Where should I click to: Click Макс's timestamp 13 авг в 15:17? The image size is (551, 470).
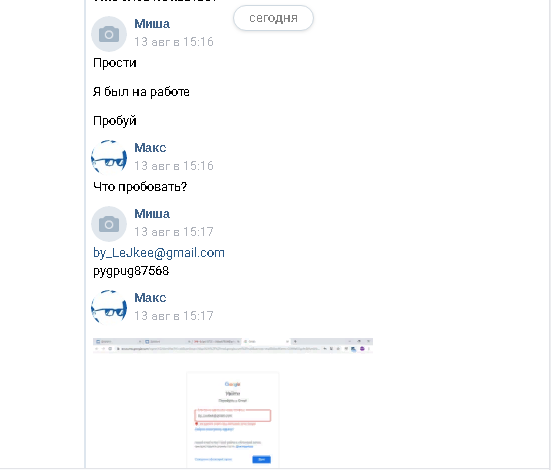174,316
